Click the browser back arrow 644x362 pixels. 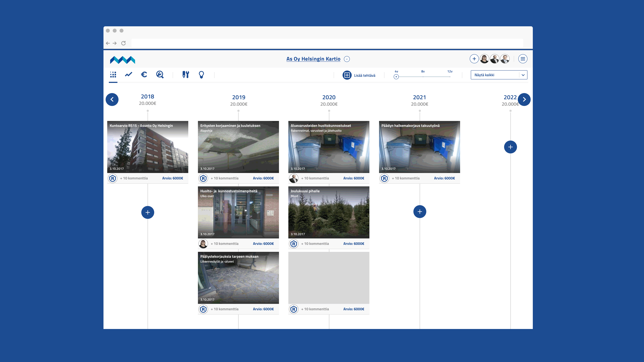(108, 43)
